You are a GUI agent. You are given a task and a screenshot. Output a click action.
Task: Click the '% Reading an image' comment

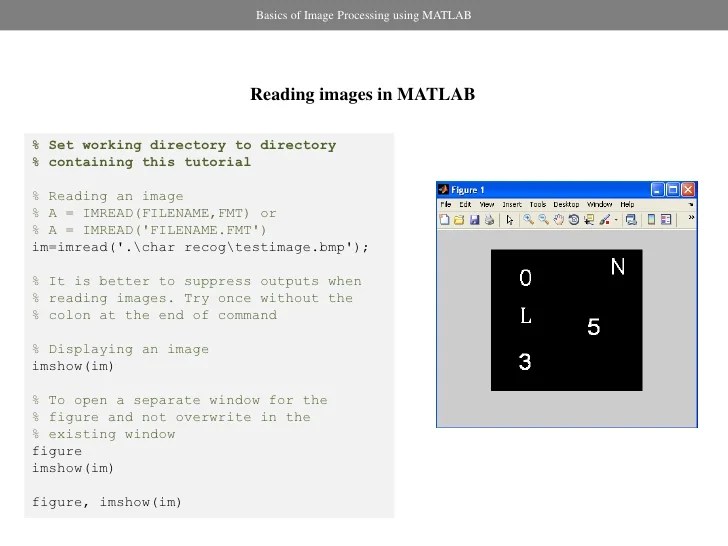(108, 196)
